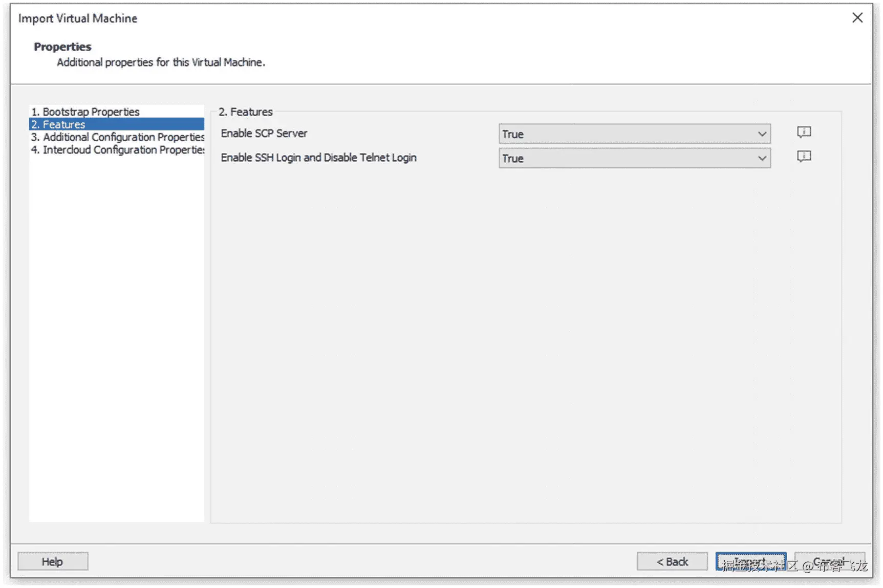This screenshot has height=588, width=883.
Task: Click the "2. Features" group box title
Action: coord(246,112)
